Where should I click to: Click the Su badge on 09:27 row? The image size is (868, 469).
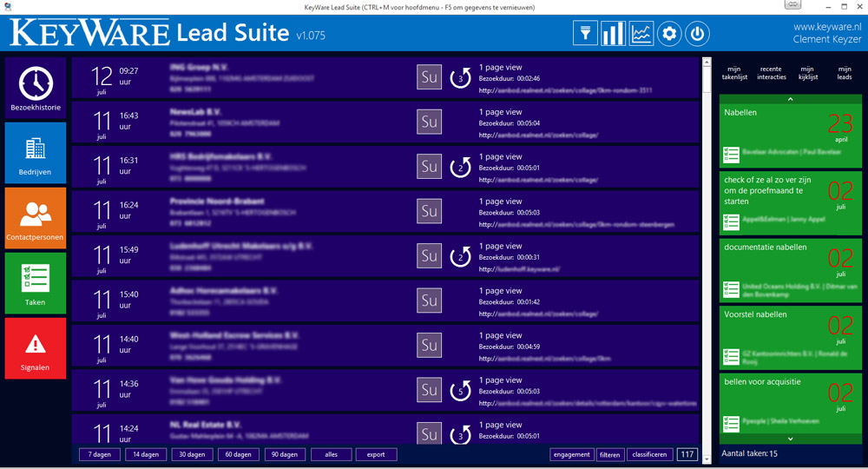pyautogui.click(x=429, y=77)
